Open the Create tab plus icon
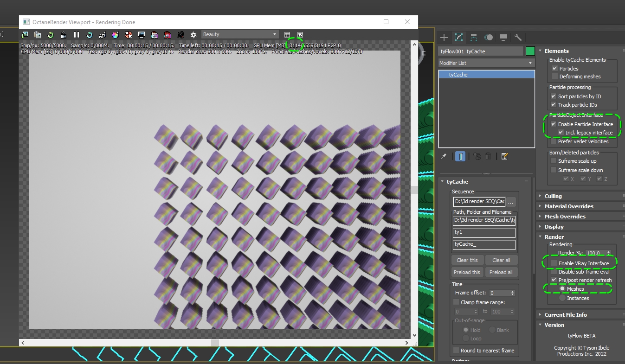The image size is (625, 364). 444,38
